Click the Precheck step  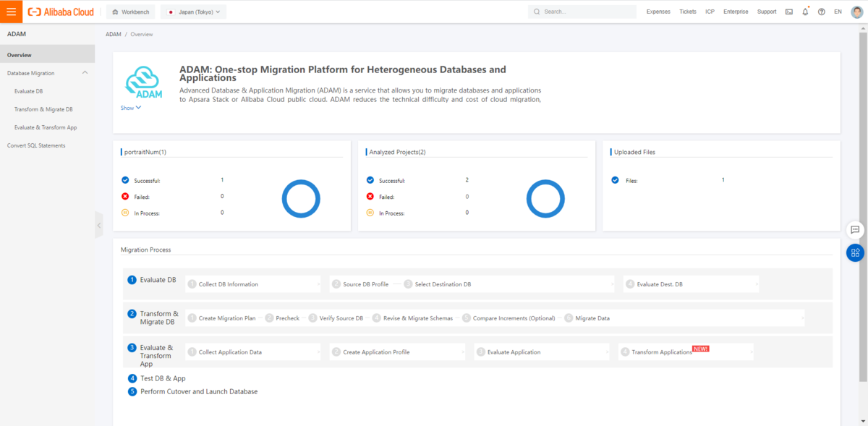(x=287, y=318)
